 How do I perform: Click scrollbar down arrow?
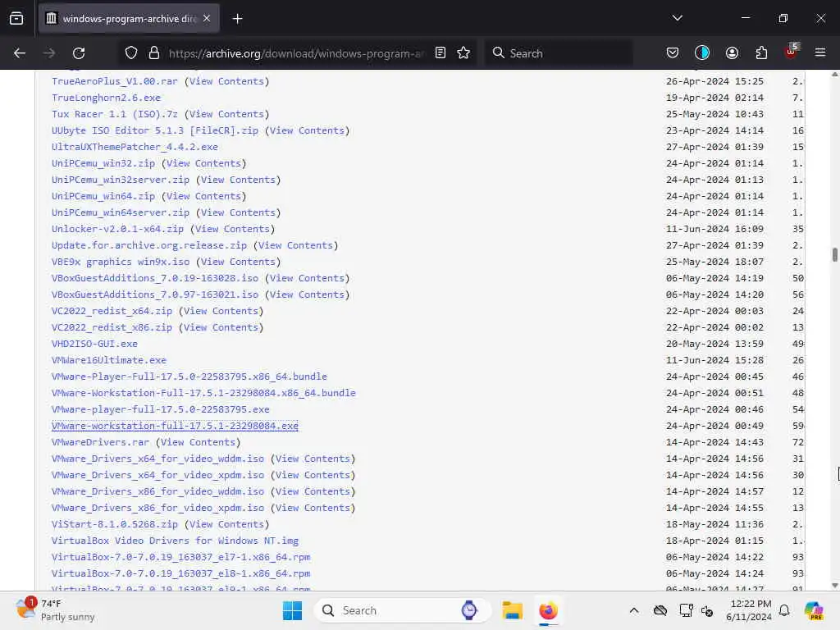[x=834, y=586]
